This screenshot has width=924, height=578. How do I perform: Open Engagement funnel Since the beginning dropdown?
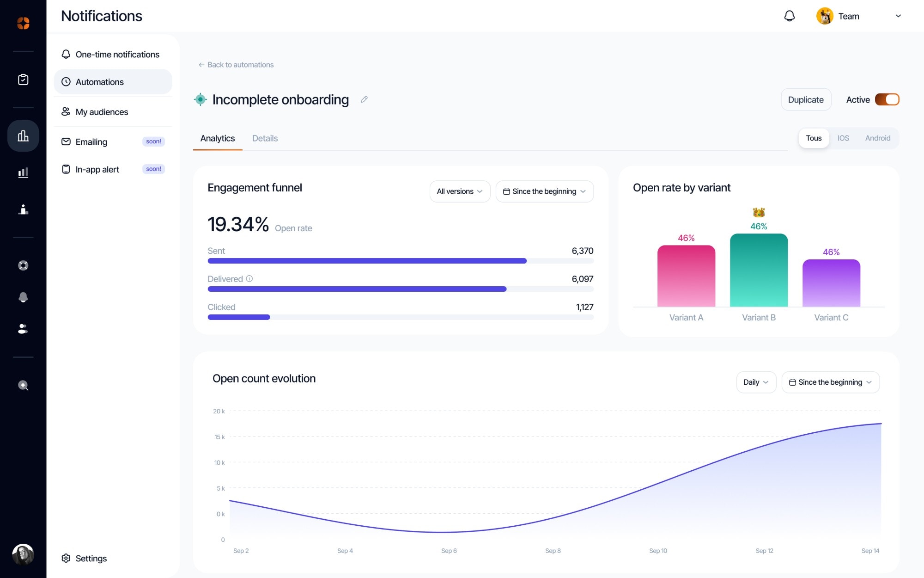544,191
